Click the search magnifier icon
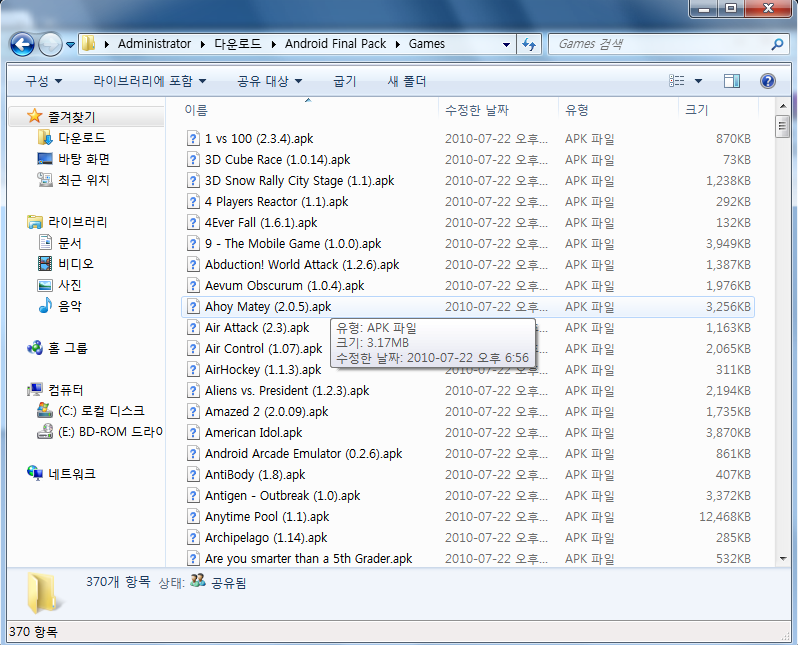 [x=777, y=44]
